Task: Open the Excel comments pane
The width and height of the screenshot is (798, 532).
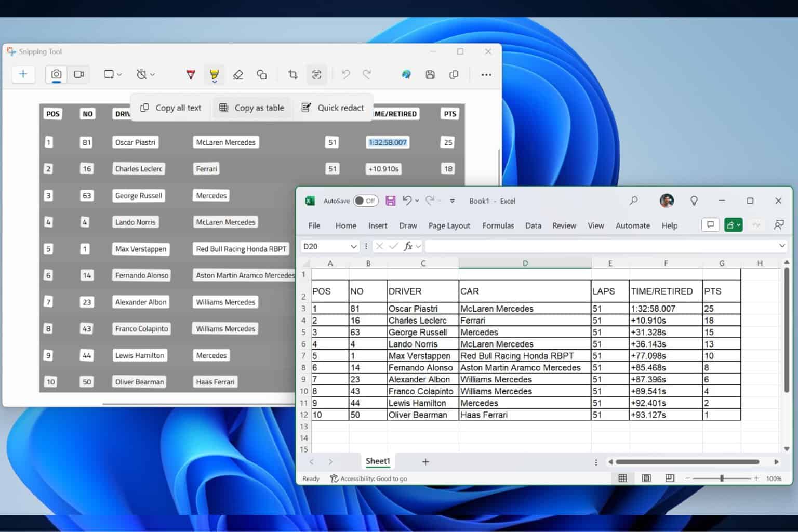Action: pyautogui.click(x=710, y=225)
